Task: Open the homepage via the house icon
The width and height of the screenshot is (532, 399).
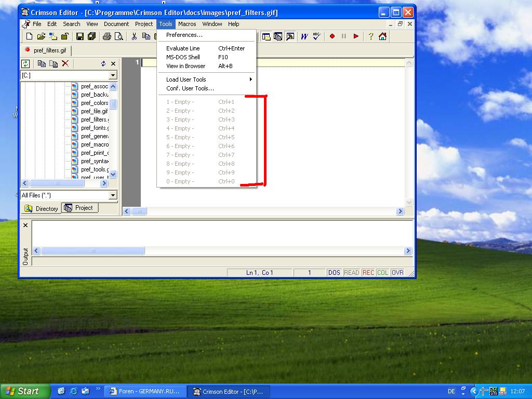Action: [383, 36]
